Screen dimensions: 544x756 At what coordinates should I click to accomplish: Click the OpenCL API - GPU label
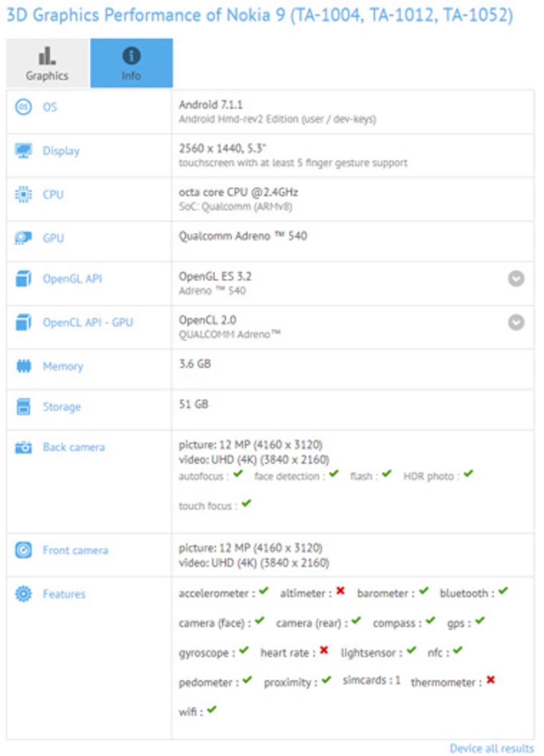[88, 322]
